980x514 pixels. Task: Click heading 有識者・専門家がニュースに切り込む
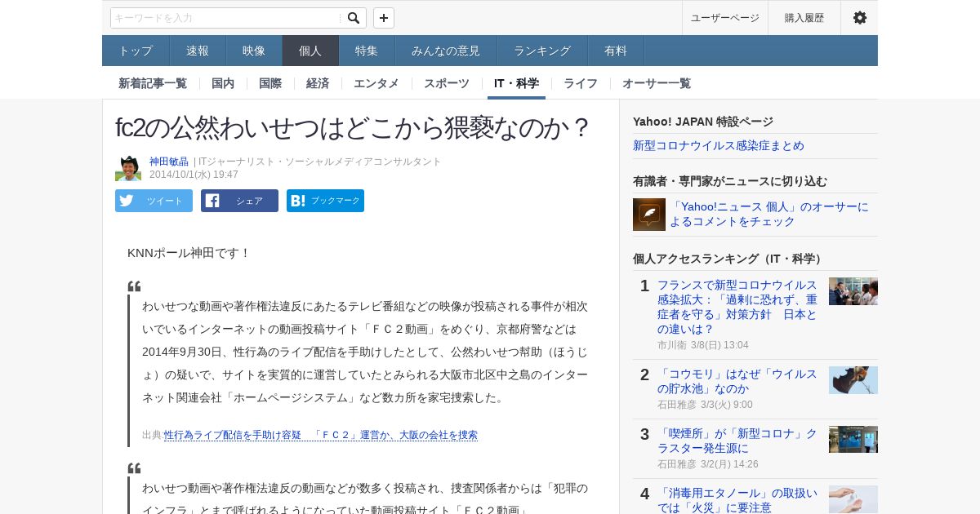click(730, 181)
